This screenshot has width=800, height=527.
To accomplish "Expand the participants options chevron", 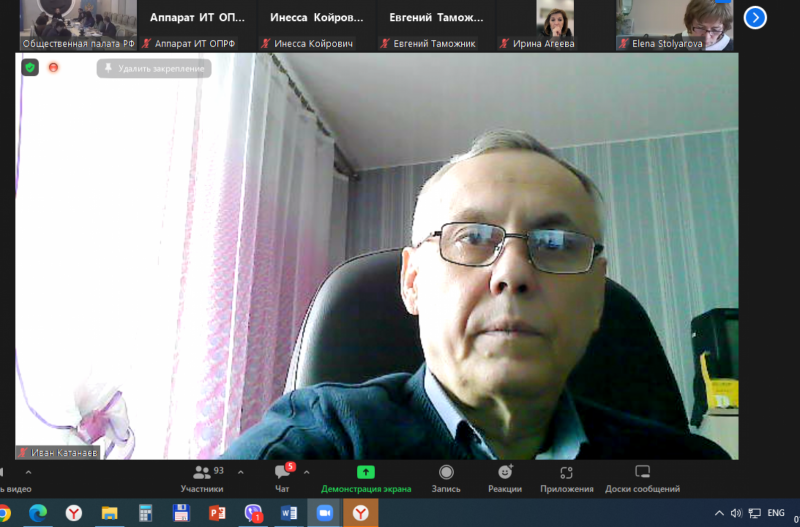I will tap(240, 472).
